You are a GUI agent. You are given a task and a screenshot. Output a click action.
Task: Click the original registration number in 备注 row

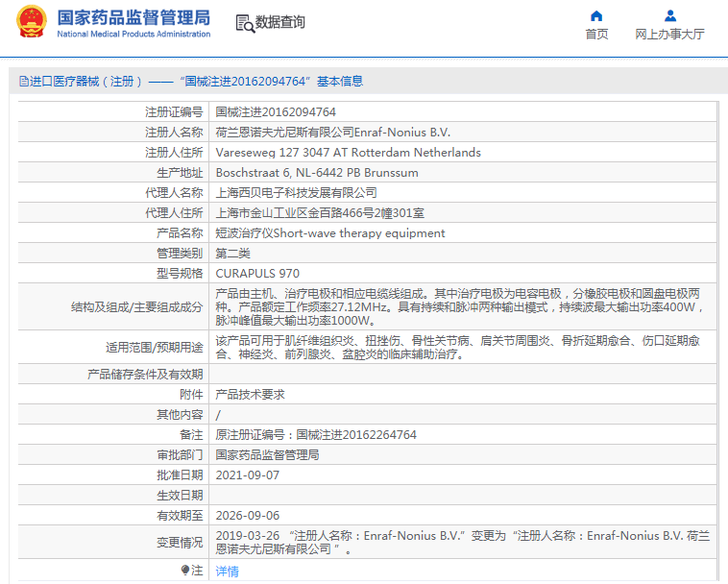(315, 435)
